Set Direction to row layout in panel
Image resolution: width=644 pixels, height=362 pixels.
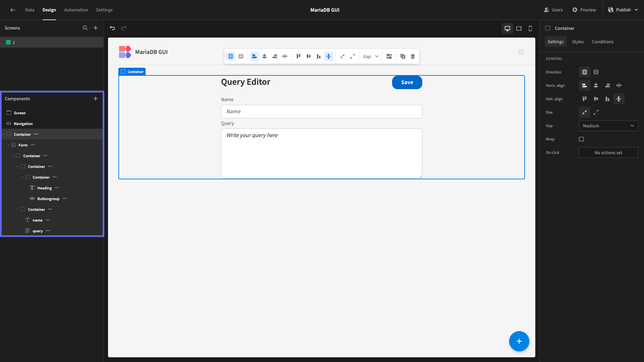(596, 72)
